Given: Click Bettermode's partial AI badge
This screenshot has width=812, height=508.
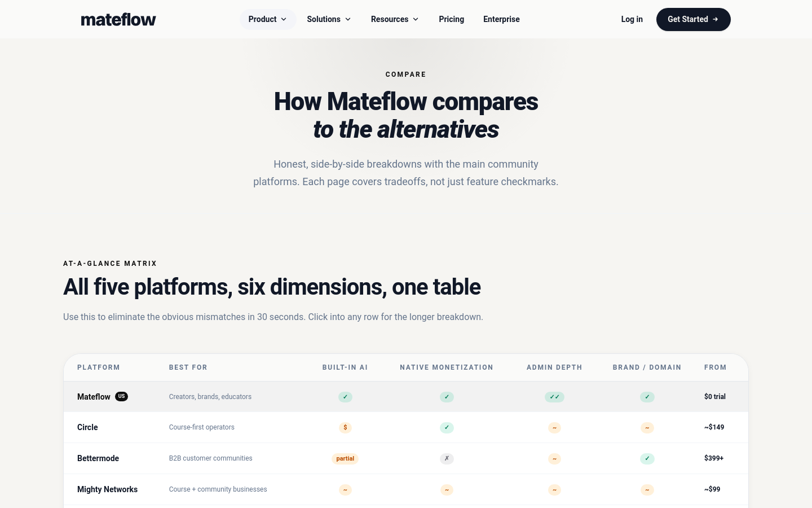Looking at the screenshot, I should [x=345, y=458].
